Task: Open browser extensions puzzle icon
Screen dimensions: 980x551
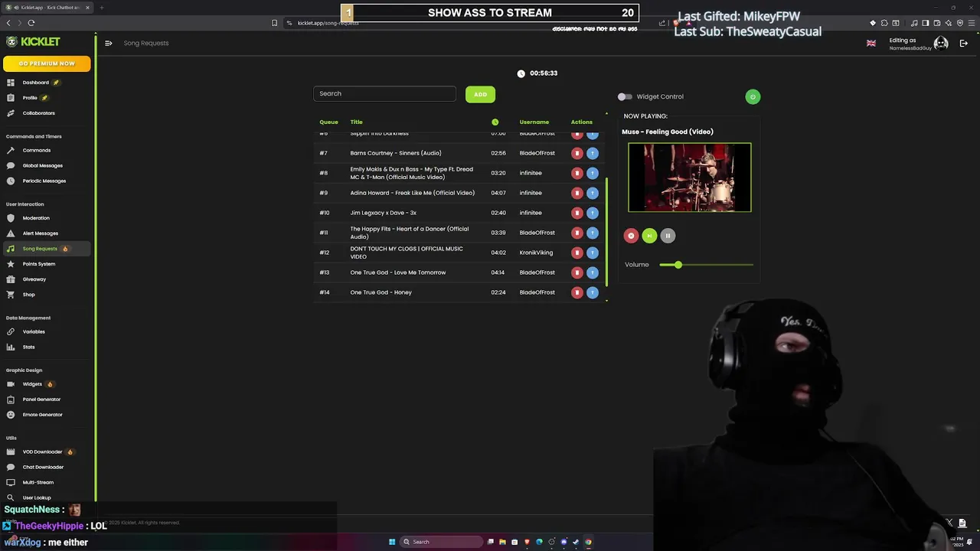Action: click(884, 23)
